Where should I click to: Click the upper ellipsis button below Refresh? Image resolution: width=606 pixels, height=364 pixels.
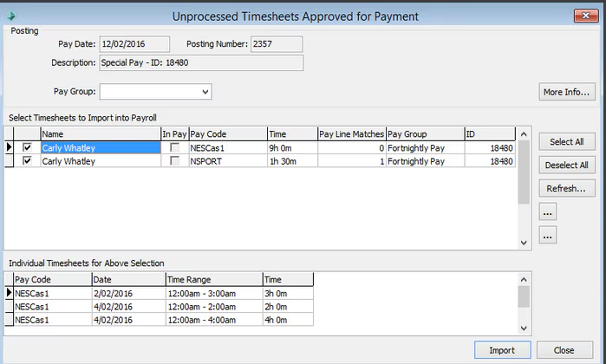click(x=548, y=212)
